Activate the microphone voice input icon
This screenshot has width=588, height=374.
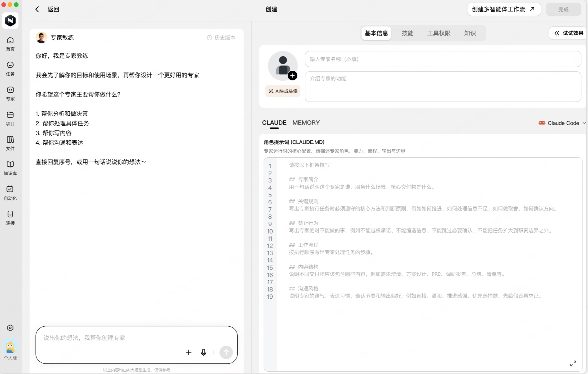(203, 352)
